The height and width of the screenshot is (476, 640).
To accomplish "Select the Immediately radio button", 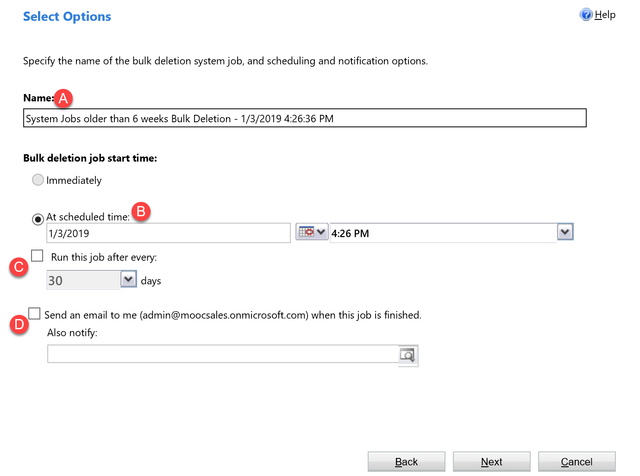I will coord(38,180).
